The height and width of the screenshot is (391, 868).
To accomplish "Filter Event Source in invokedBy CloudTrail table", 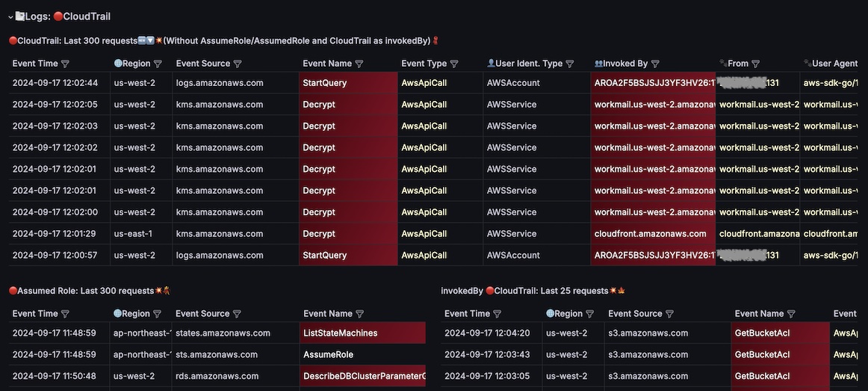I will coord(669,314).
